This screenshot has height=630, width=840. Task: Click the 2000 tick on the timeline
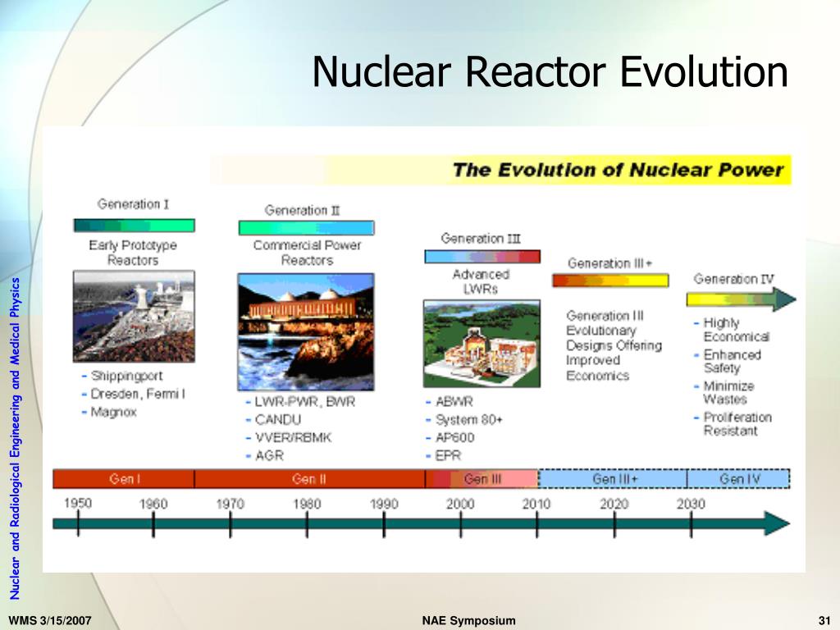(x=461, y=523)
